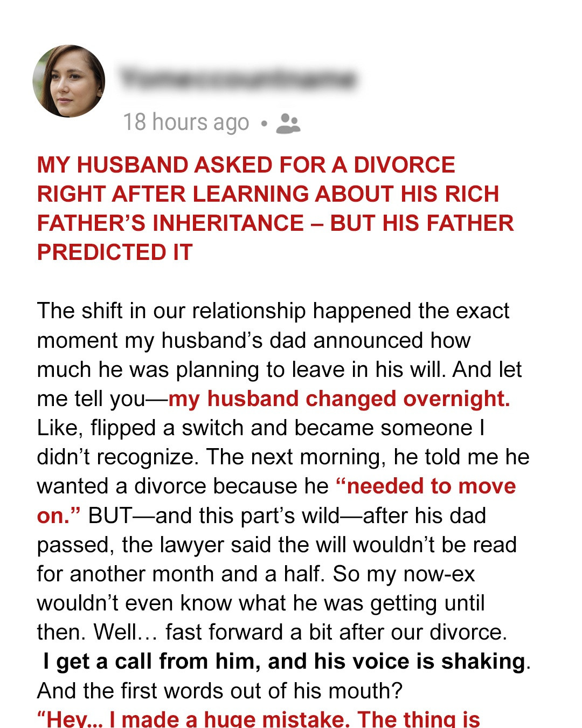Click the headline line starting "RIGHT AFTER LEARNING"
The width and height of the screenshot is (582, 728).
click(268, 194)
